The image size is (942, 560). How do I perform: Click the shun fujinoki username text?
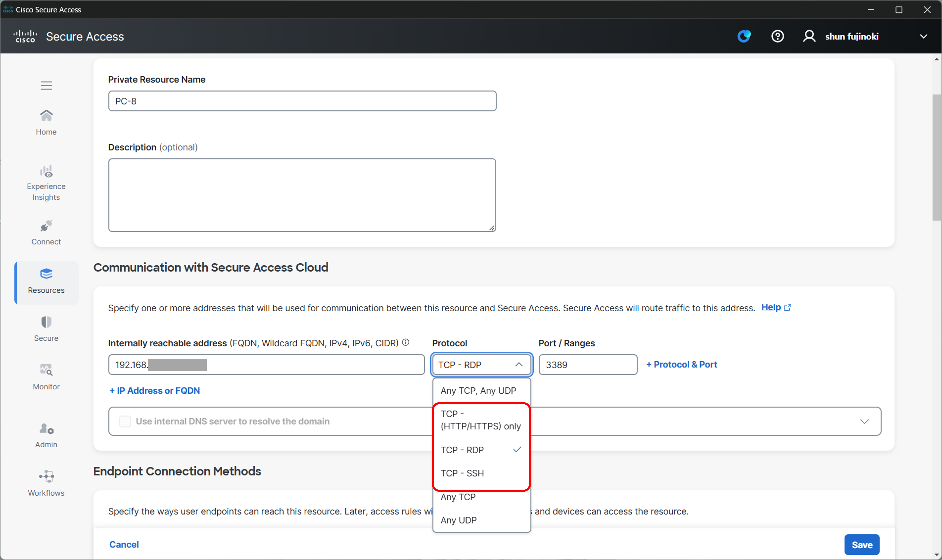[851, 37]
